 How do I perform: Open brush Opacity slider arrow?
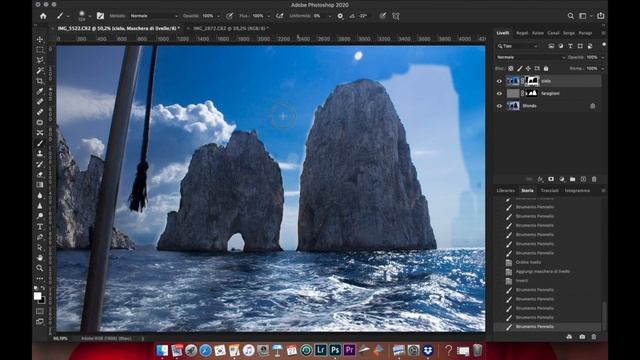(218, 16)
